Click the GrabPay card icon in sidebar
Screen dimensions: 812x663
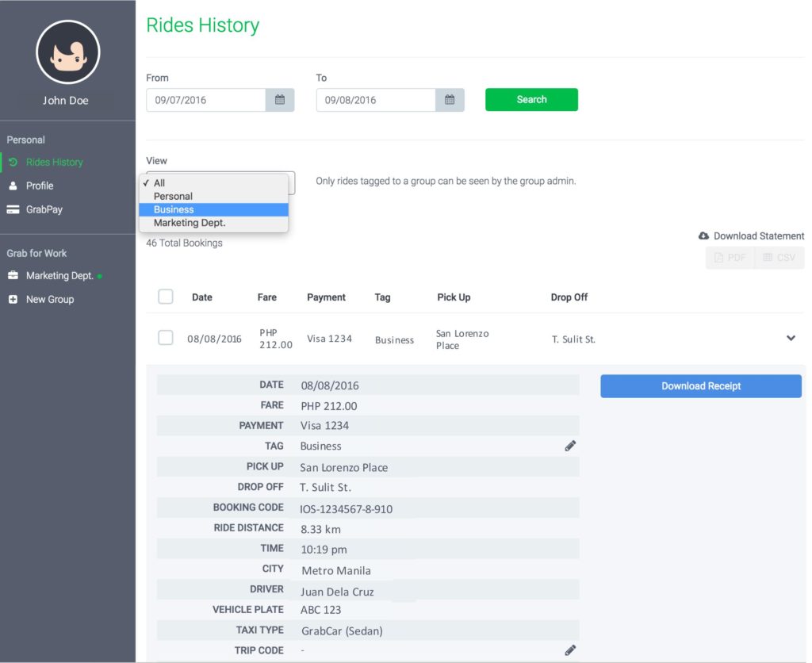13,210
